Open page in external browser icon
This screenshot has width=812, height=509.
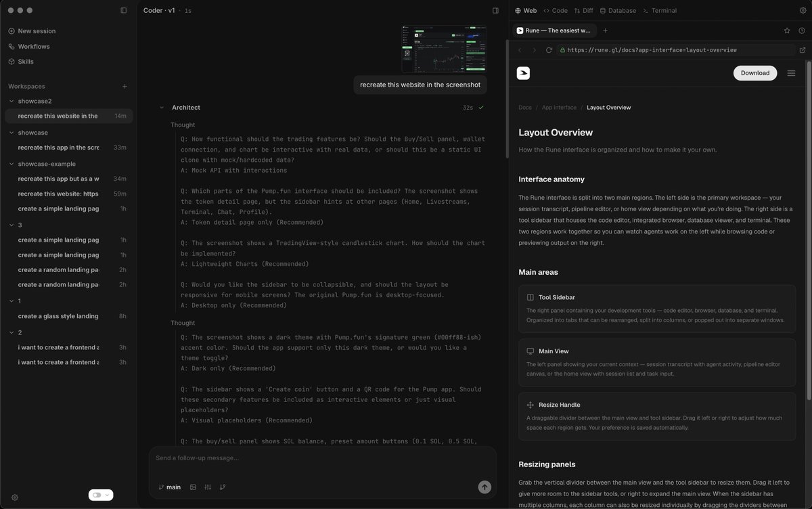point(803,50)
